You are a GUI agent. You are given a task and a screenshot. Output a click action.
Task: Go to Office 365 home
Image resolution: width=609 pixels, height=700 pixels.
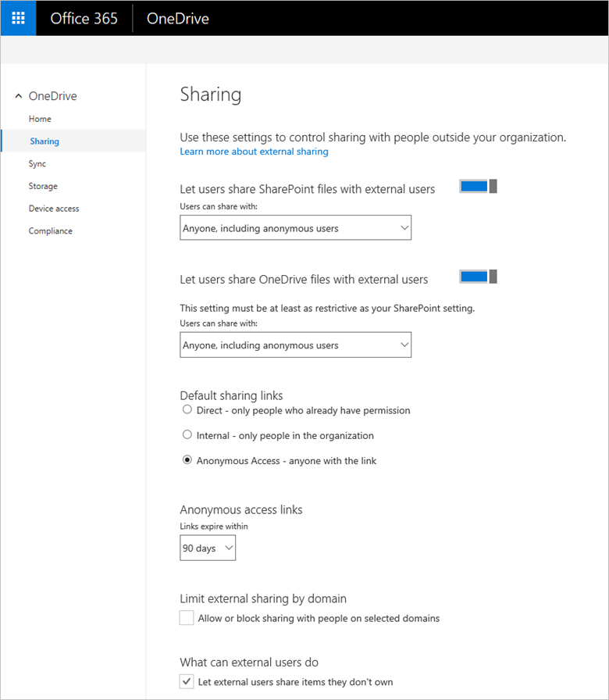coord(84,18)
